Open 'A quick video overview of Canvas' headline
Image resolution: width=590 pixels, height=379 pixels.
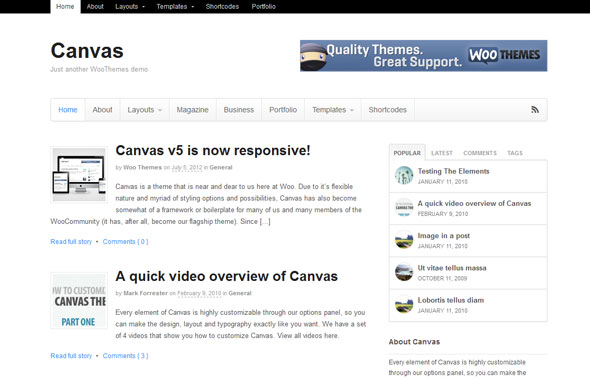(227, 276)
